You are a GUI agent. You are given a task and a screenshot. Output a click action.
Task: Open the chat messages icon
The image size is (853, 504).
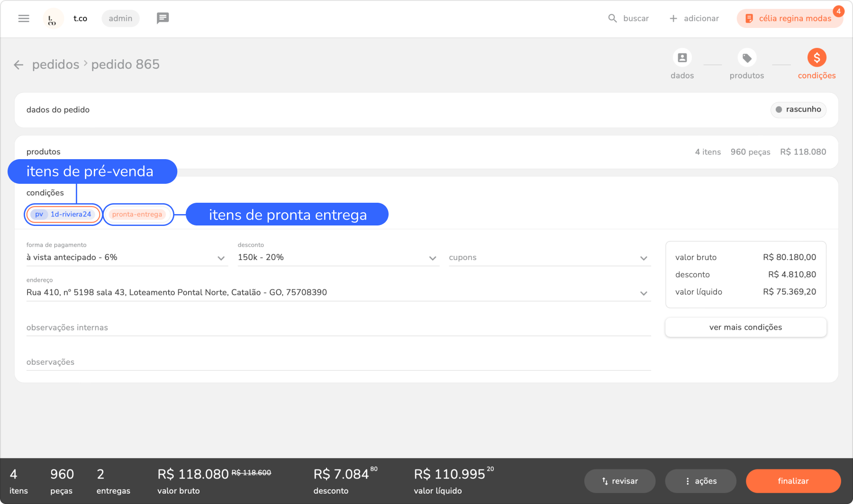pos(163,18)
